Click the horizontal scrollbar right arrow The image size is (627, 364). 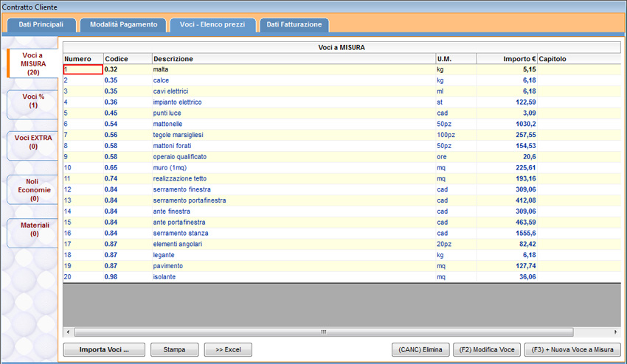[616, 332]
